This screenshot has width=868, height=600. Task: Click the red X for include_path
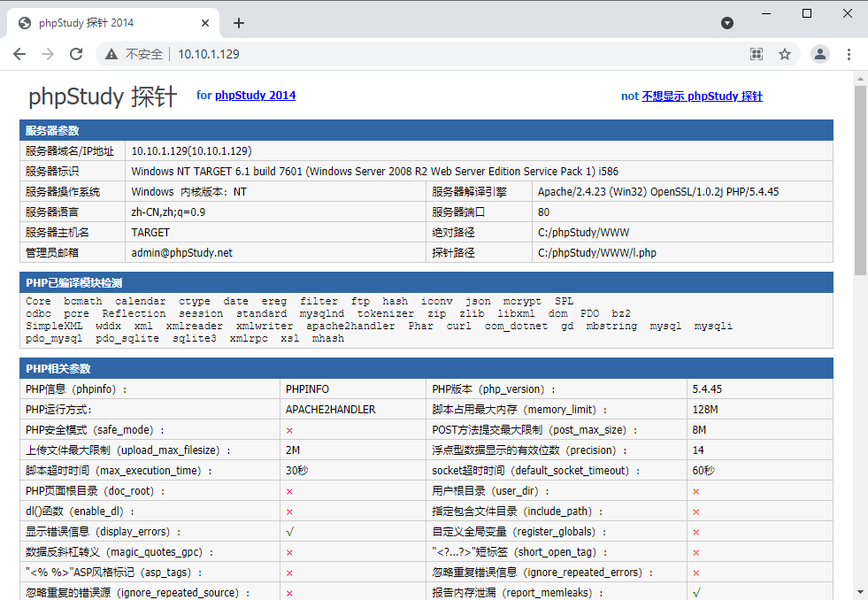(695, 512)
